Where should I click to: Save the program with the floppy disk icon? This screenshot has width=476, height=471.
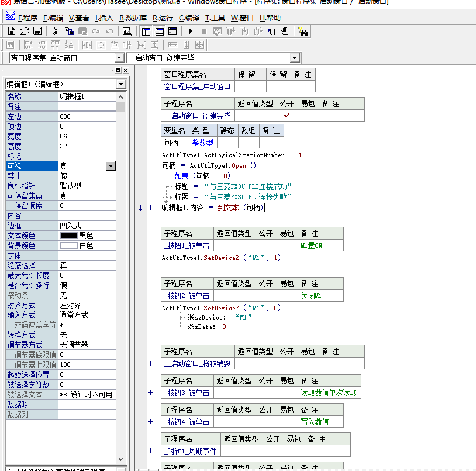[x=37, y=31]
